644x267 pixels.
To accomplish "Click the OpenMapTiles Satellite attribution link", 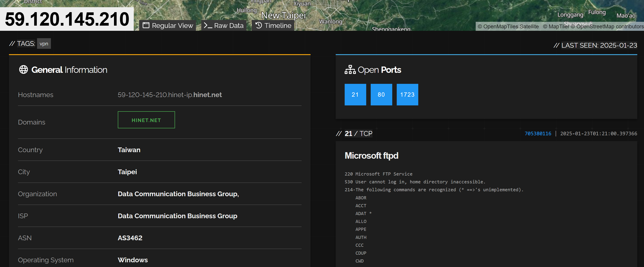I will 508,27.
